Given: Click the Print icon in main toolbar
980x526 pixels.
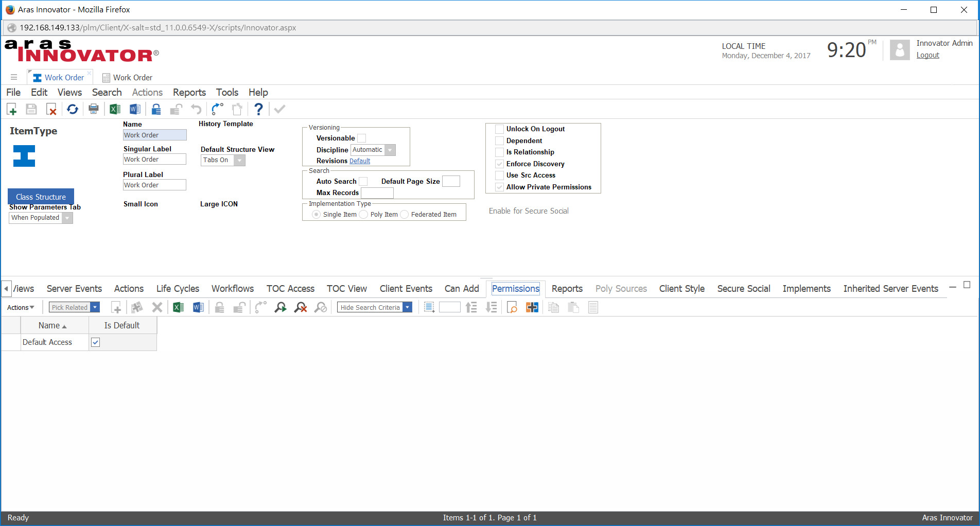Looking at the screenshot, I should click(x=94, y=109).
